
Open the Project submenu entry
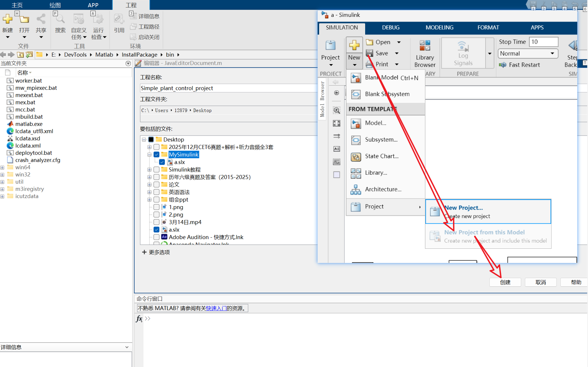coord(385,207)
